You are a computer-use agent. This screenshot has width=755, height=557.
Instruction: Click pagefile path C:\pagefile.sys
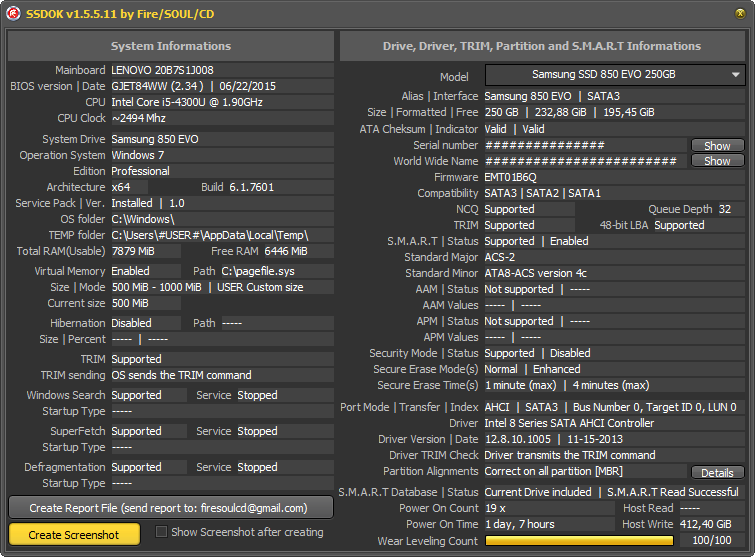pos(258,271)
